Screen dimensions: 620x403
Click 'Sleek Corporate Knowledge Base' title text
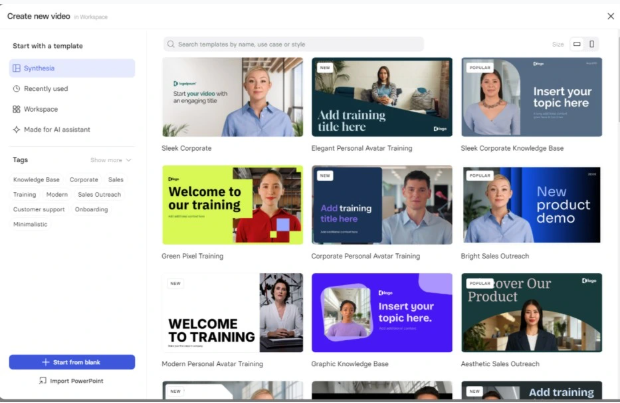click(x=512, y=148)
